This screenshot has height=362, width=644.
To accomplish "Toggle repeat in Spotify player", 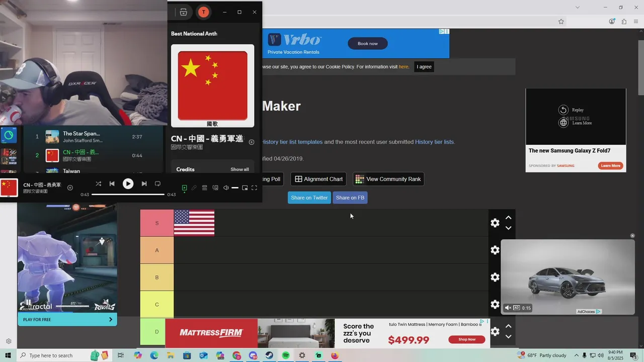I will coord(157,184).
